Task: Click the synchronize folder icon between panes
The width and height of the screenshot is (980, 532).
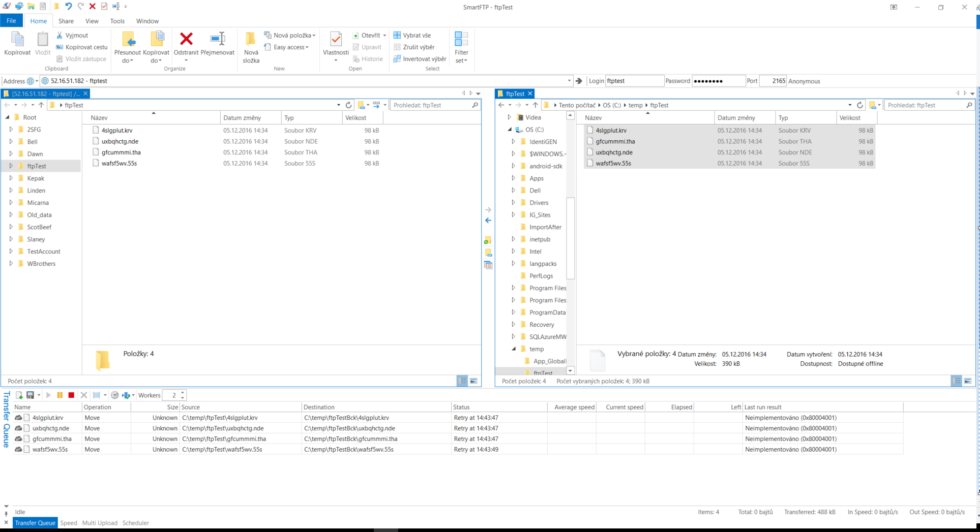Action: pos(488,240)
